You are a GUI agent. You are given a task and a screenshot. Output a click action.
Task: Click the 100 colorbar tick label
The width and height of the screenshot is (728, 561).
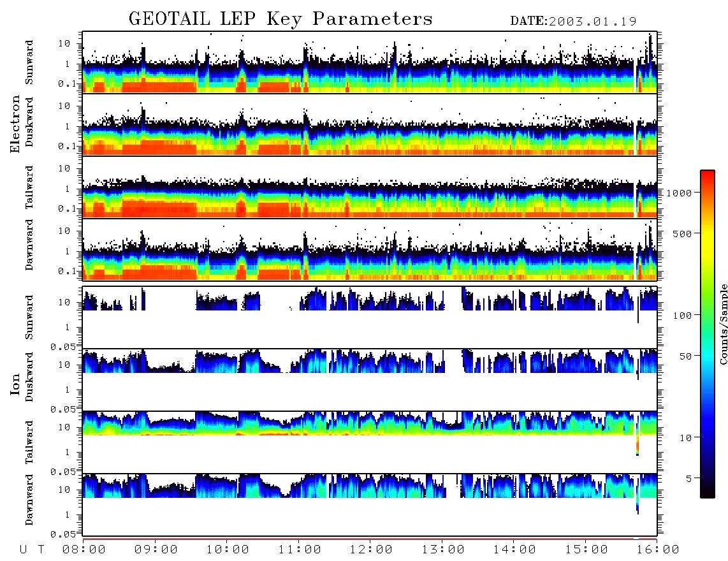coord(682,316)
